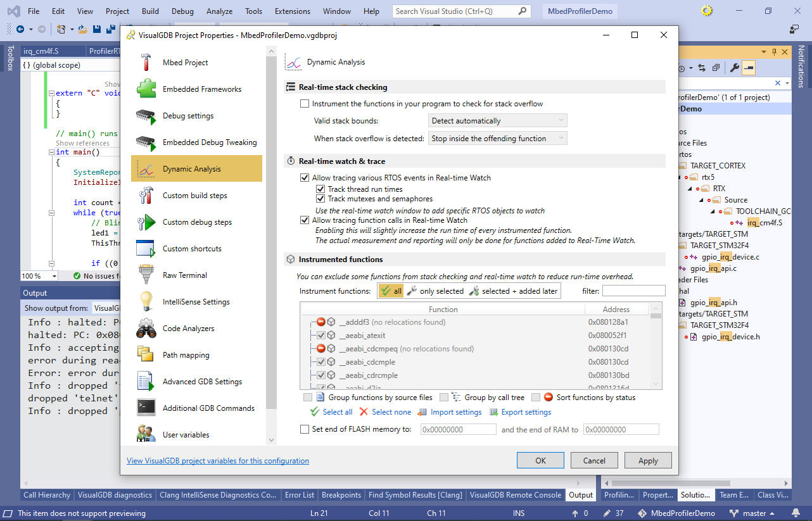The image size is (812, 521).
Task: Toggle Track thread run times checkbox
Action: [x=320, y=189]
